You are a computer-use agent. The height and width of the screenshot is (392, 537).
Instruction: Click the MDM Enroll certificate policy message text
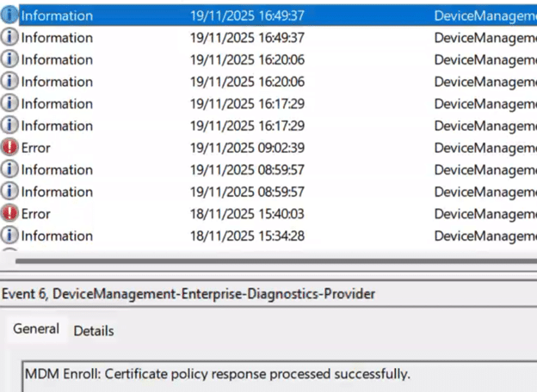click(x=218, y=374)
